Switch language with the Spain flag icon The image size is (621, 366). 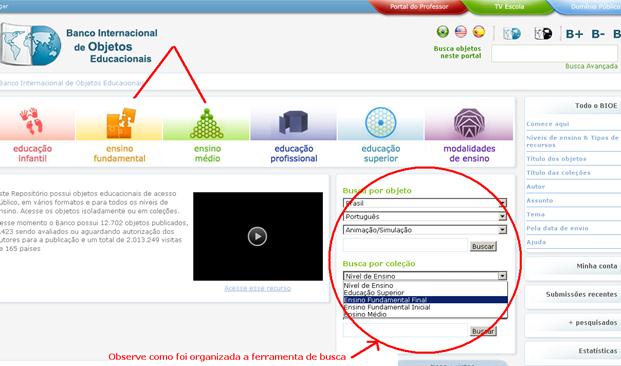tap(479, 32)
